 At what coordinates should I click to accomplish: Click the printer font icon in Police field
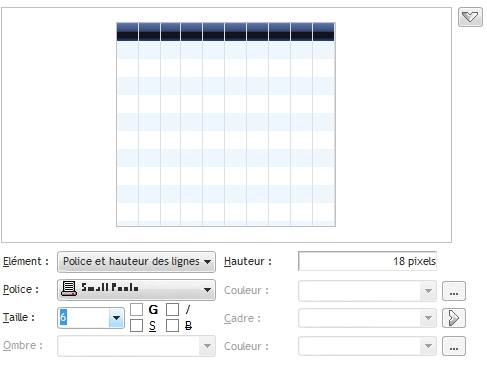(x=69, y=289)
